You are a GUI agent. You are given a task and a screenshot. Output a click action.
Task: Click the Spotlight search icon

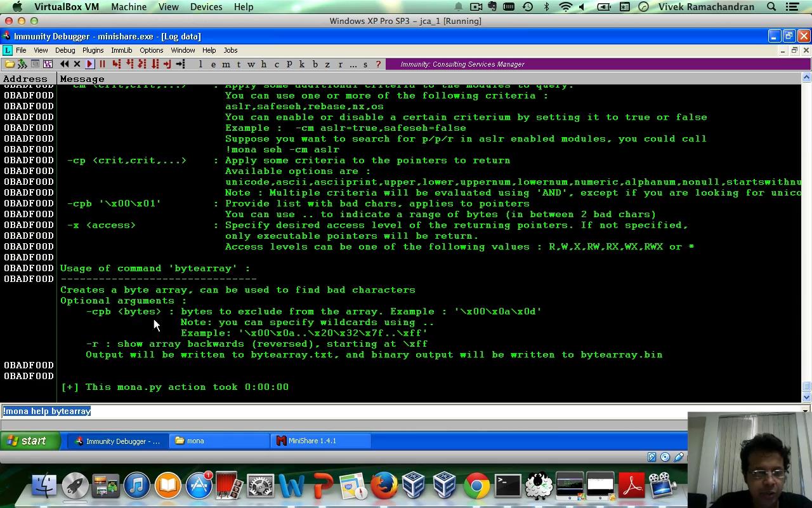[x=771, y=7]
